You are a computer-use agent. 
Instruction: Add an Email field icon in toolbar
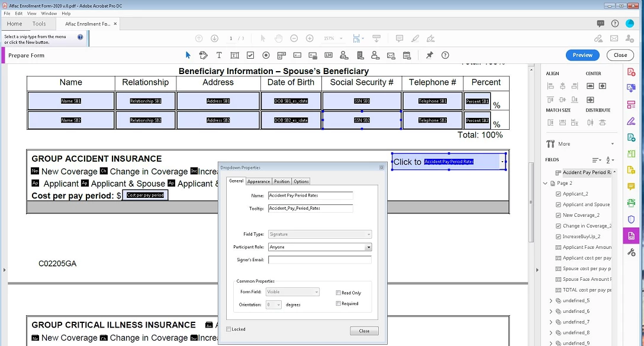click(391, 55)
